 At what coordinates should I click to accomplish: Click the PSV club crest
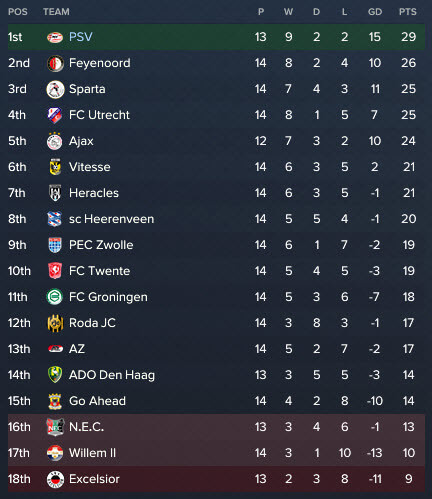coord(55,37)
